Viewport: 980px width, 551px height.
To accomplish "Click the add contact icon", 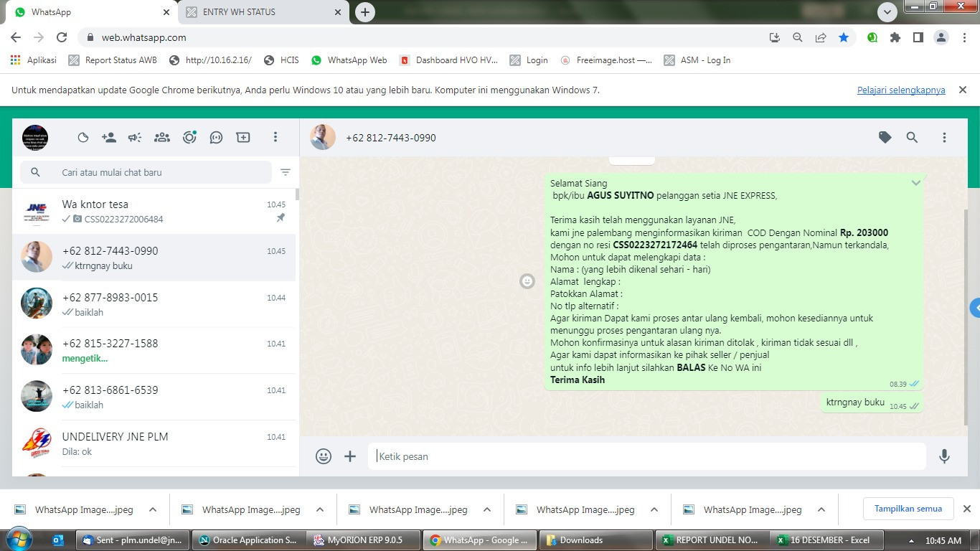I will click(x=109, y=137).
